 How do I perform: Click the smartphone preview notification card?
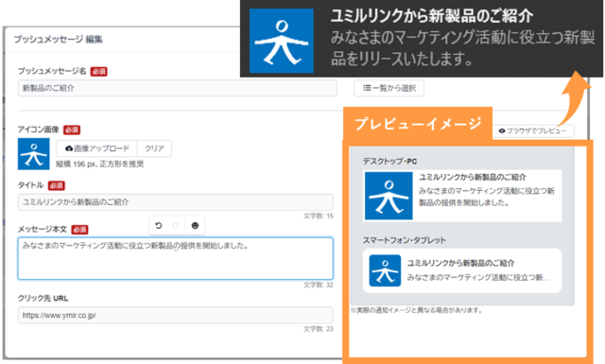tap(462, 270)
